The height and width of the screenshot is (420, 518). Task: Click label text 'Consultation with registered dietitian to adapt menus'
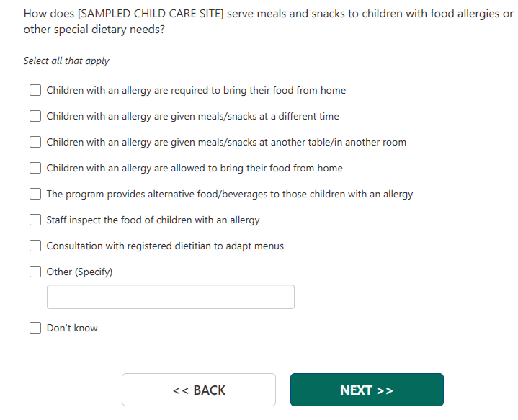[x=165, y=246]
